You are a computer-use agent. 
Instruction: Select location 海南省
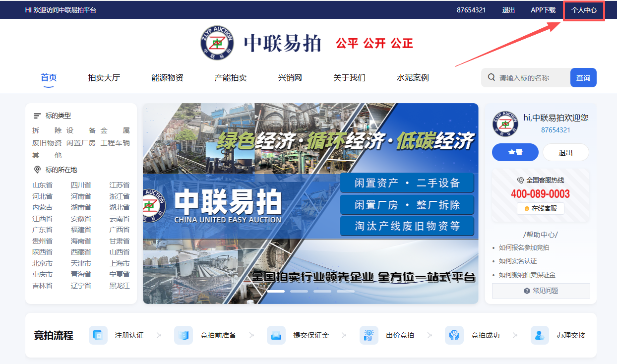pyautogui.click(x=81, y=241)
